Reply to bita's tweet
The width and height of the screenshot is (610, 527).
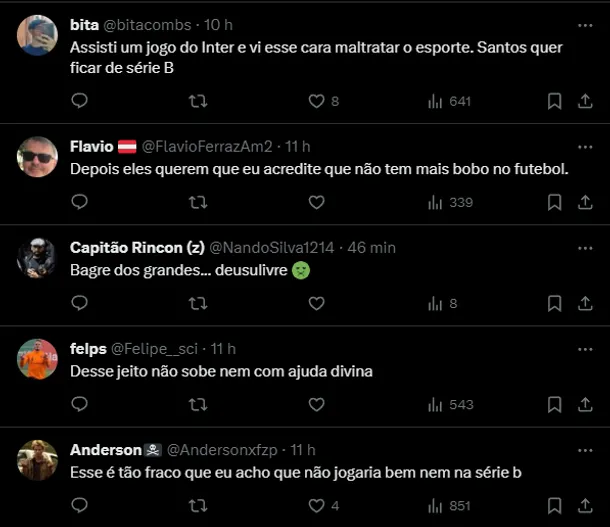tap(80, 101)
